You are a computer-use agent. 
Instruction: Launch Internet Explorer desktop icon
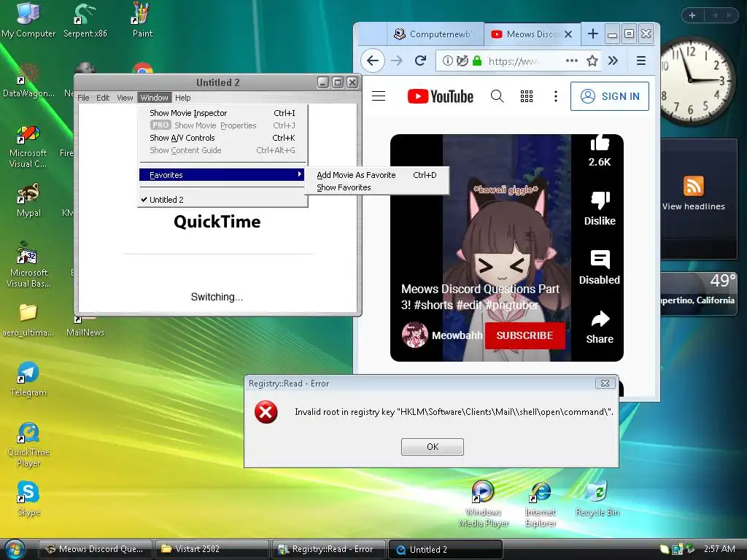[x=541, y=504]
